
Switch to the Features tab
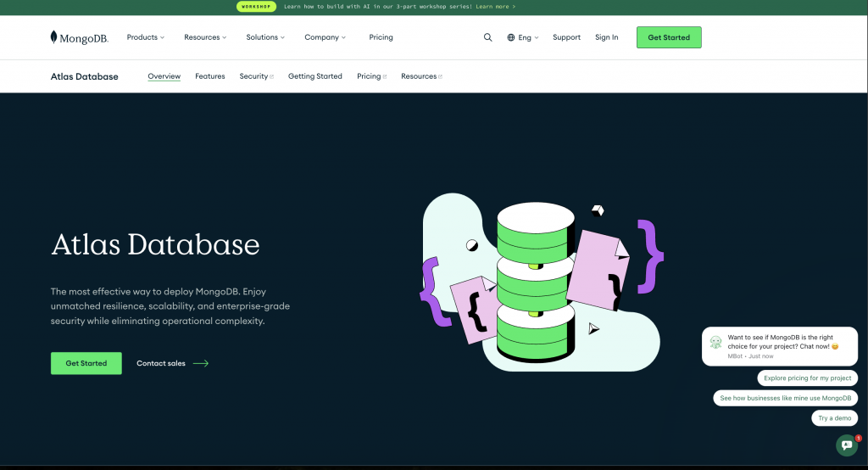click(x=210, y=76)
